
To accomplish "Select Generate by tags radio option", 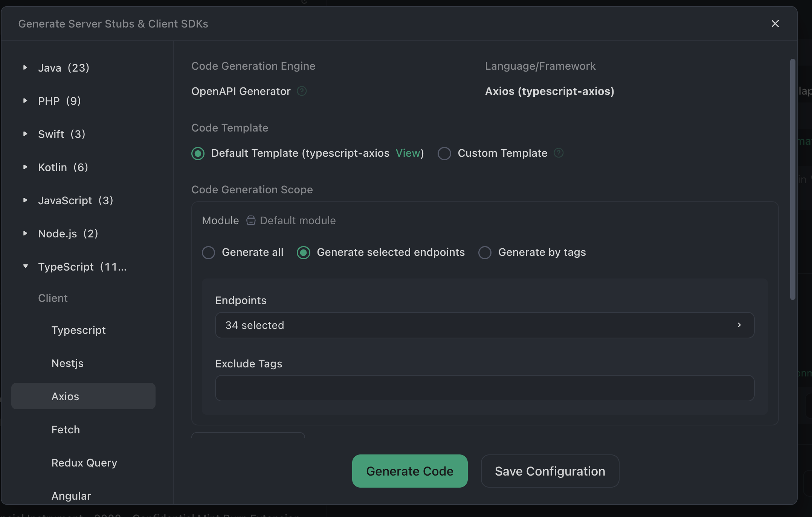I will click(x=485, y=252).
